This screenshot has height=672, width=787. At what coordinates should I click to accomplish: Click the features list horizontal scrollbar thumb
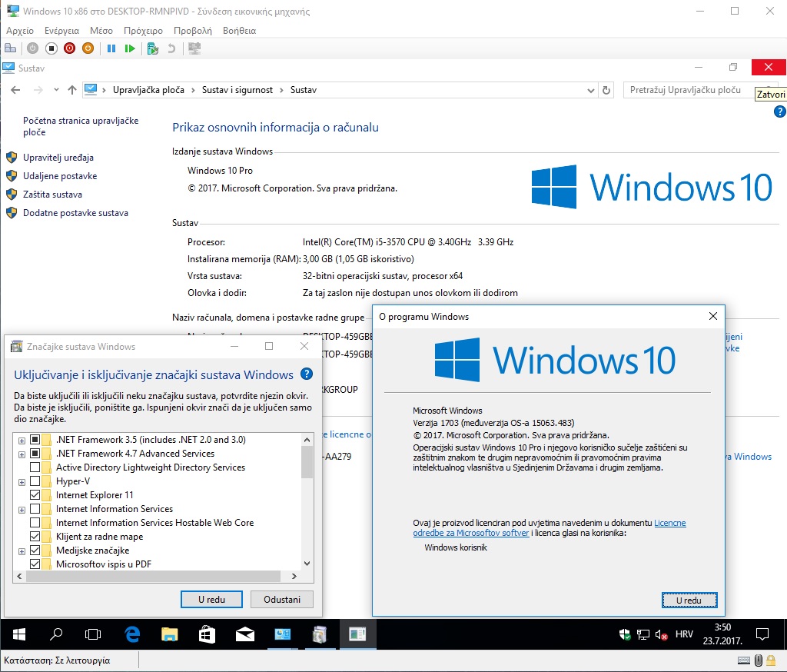[153, 576]
